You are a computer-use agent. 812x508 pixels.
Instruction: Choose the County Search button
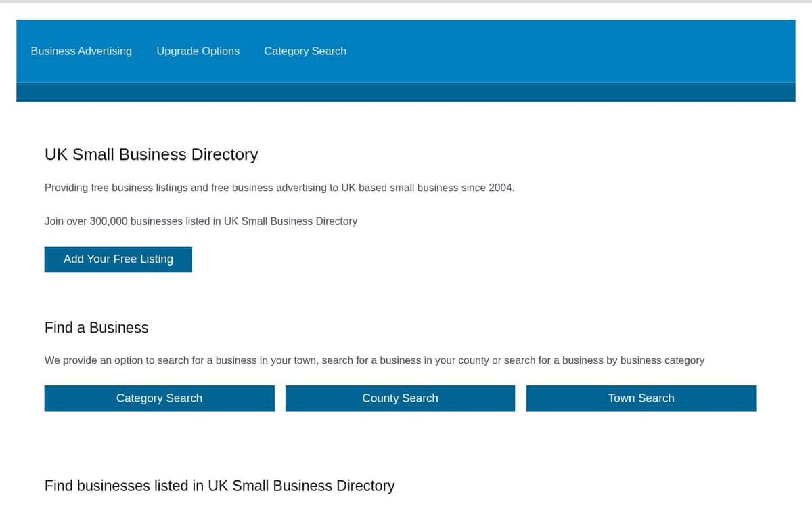click(400, 398)
